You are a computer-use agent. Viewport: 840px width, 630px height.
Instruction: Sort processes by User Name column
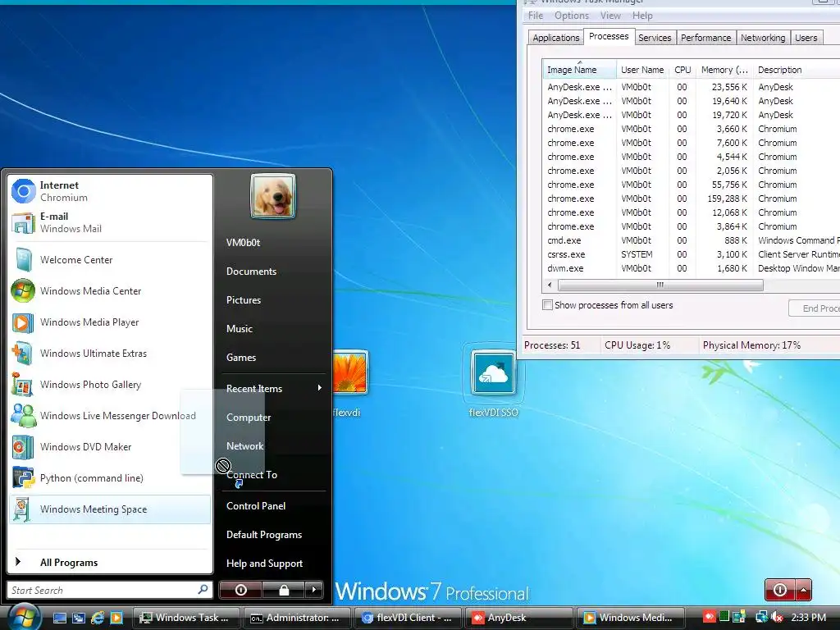(642, 70)
